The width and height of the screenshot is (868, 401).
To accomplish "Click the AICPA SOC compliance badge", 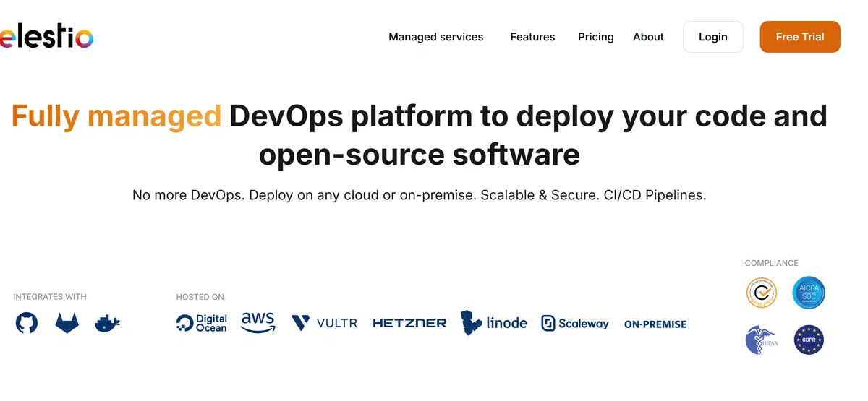I will pyautogui.click(x=809, y=293).
